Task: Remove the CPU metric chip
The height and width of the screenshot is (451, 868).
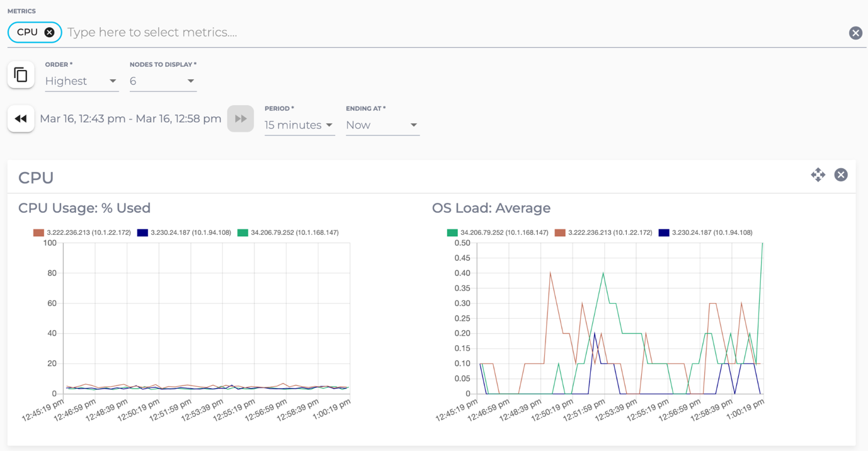Action: click(49, 32)
